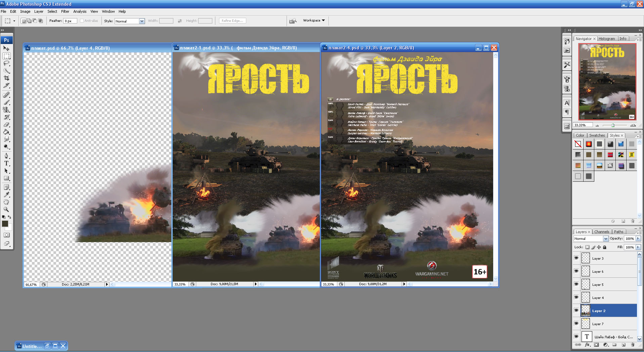Hide Layer 6 visibility eye
This screenshot has height=352, width=644.
coord(576,271)
